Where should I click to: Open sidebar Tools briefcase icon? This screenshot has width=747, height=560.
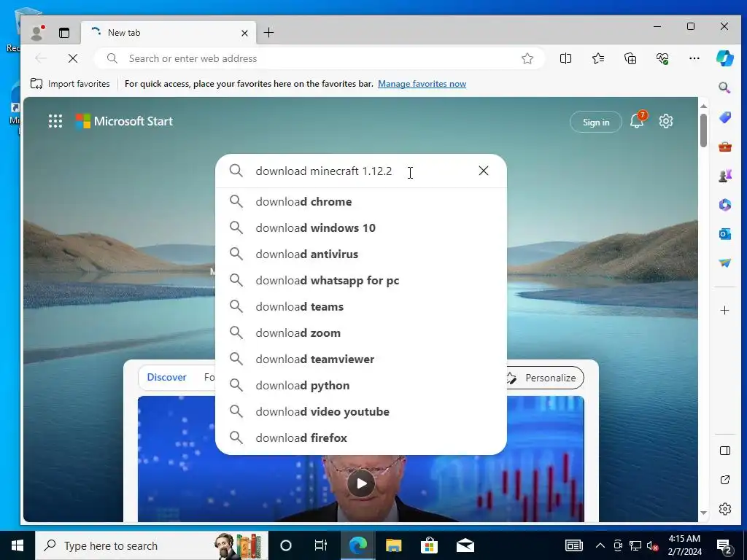(724, 147)
